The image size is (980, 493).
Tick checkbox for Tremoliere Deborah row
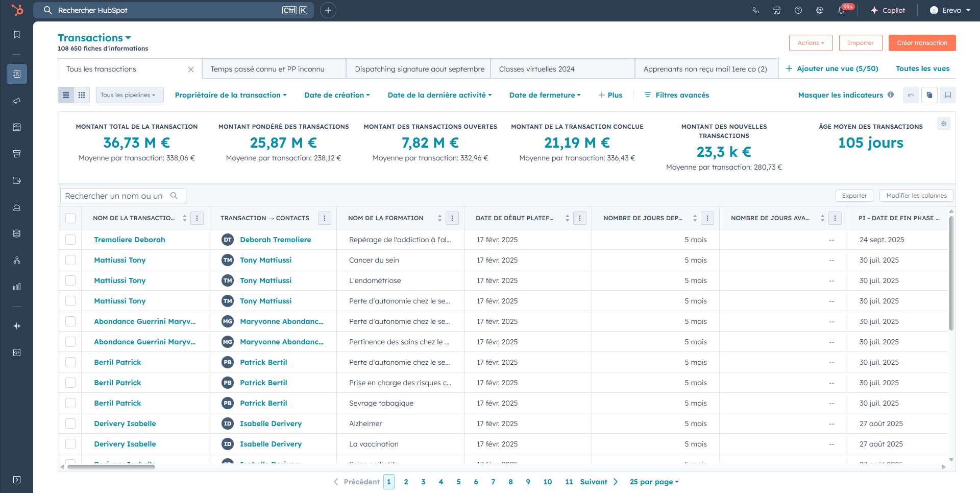click(70, 240)
